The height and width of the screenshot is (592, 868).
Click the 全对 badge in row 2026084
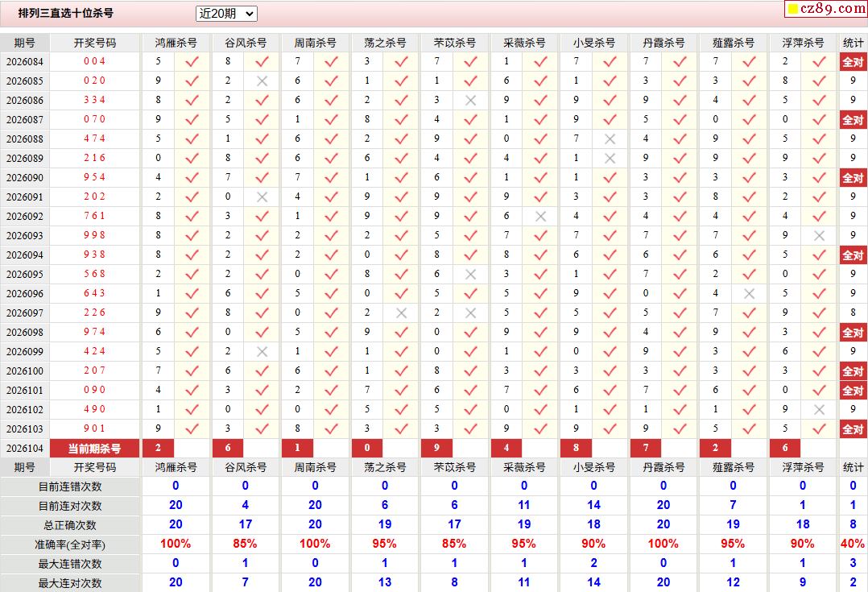click(853, 61)
